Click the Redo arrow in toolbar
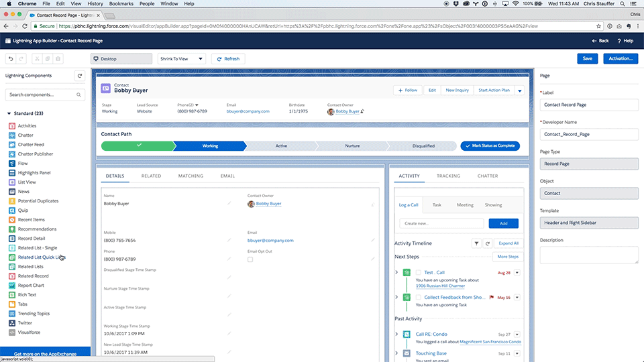 [21, 59]
